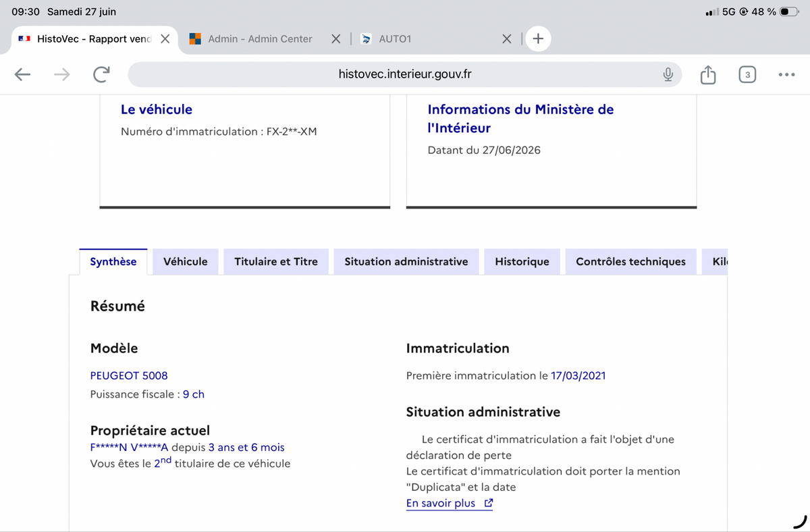
Task: Add a new browser tab
Action: point(538,38)
